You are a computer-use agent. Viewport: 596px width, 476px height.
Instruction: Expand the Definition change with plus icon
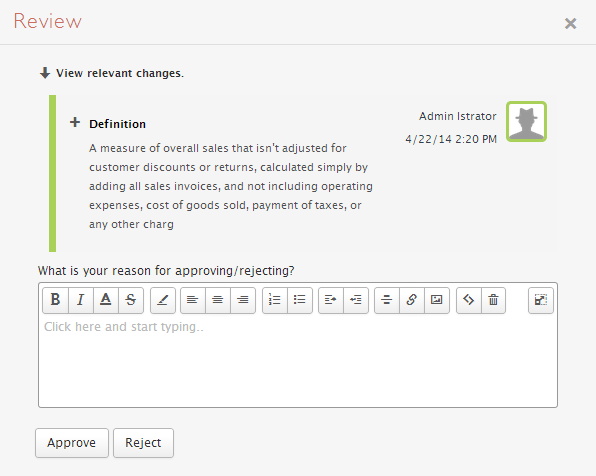click(x=75, y=122)
